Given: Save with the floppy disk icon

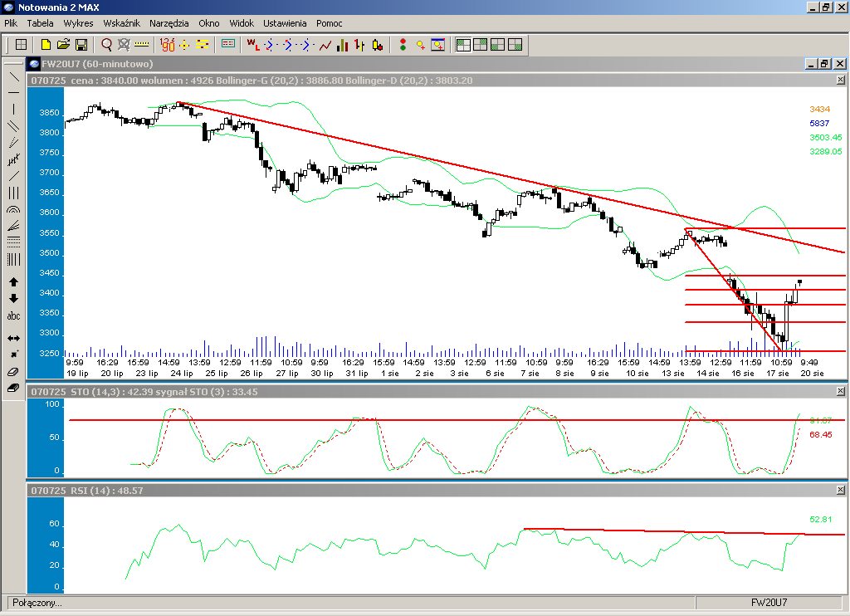Looking at the screenshot, I should tap(81, 44).
